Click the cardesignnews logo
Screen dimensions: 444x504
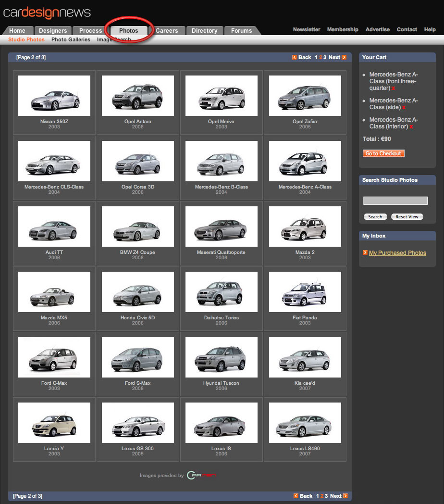(x=47, y=12)
